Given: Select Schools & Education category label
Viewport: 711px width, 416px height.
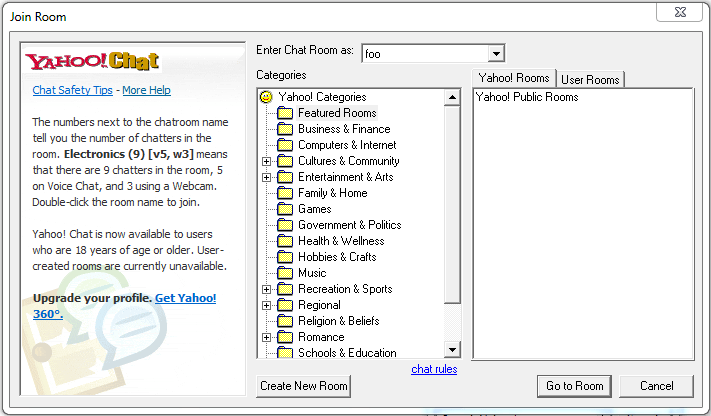Looking at the screenshot, I should point(347,352).
